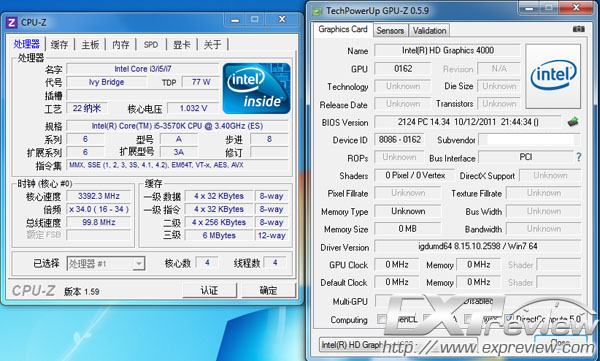Minimize the CPU-Z window
Viewport: 600px width, 361px height.
[235, 20]
